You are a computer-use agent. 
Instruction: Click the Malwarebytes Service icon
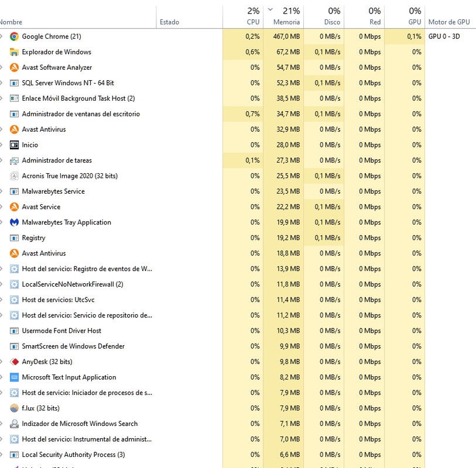point(14,191)
